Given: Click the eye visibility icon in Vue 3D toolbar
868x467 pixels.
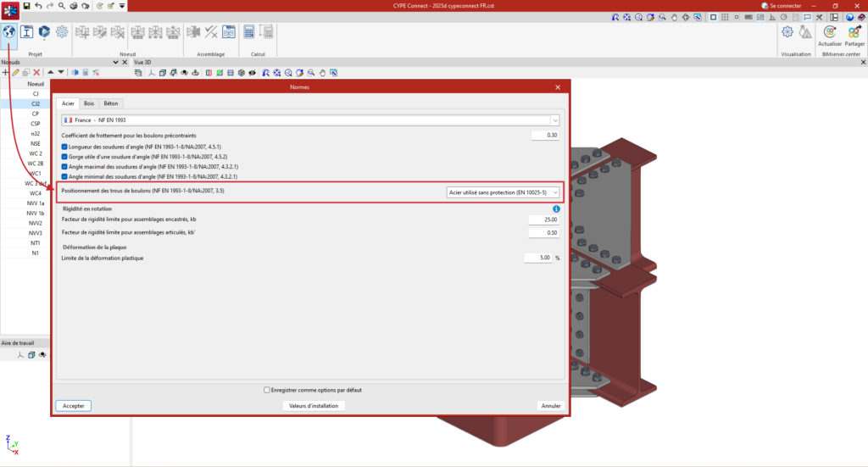Looking at the screenshot, I should pos(253,73).
